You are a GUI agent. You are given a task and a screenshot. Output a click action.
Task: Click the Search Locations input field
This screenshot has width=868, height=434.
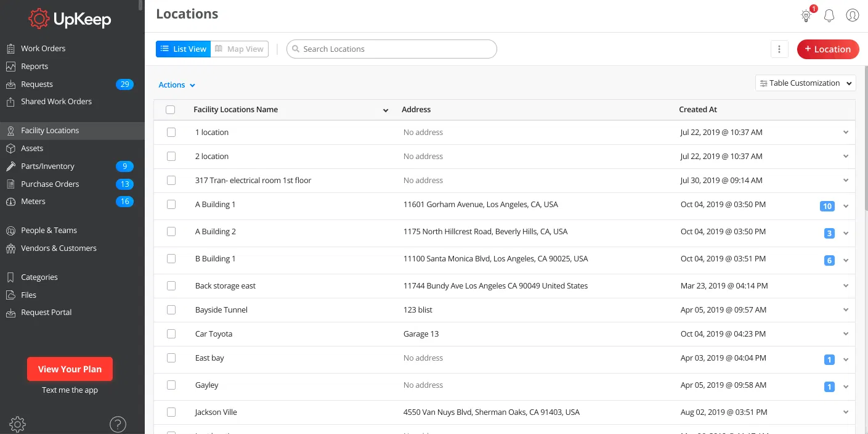click(x=394, y=49)
